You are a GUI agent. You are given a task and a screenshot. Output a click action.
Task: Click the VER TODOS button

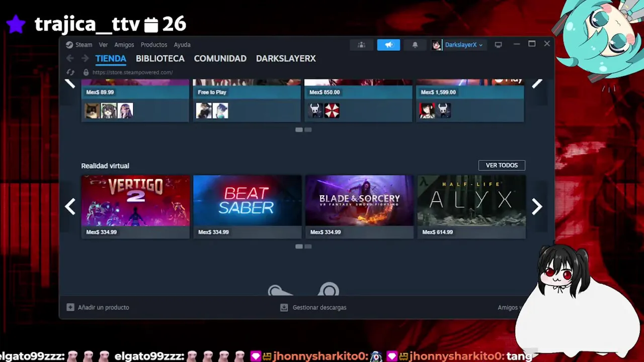click(x=502, y=165)
